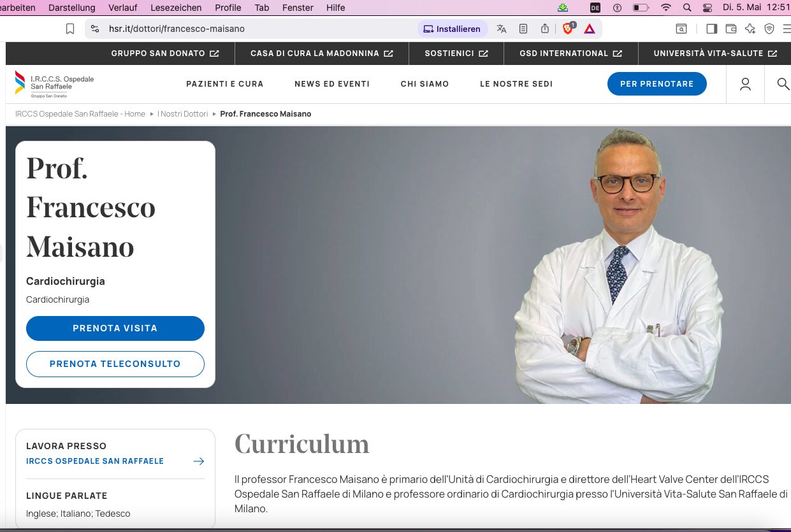Click the Lingue Parlate label
Screen dimensions: 791x532
point(67,496)
